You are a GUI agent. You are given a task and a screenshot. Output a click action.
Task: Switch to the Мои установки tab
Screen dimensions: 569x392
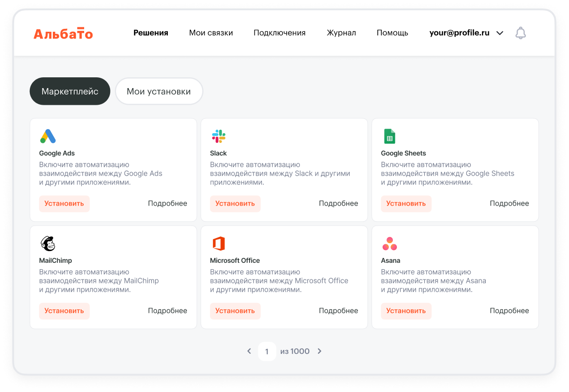(x=159, y=91)
